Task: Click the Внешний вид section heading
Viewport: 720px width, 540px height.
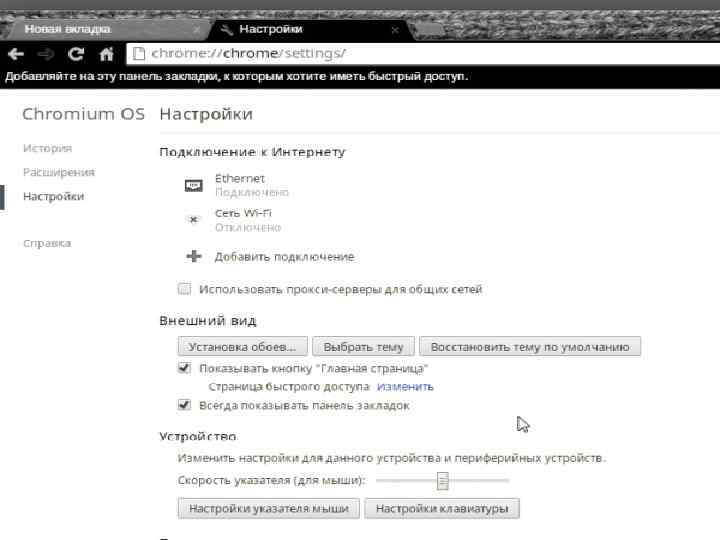Action: [x=208, y=321]
